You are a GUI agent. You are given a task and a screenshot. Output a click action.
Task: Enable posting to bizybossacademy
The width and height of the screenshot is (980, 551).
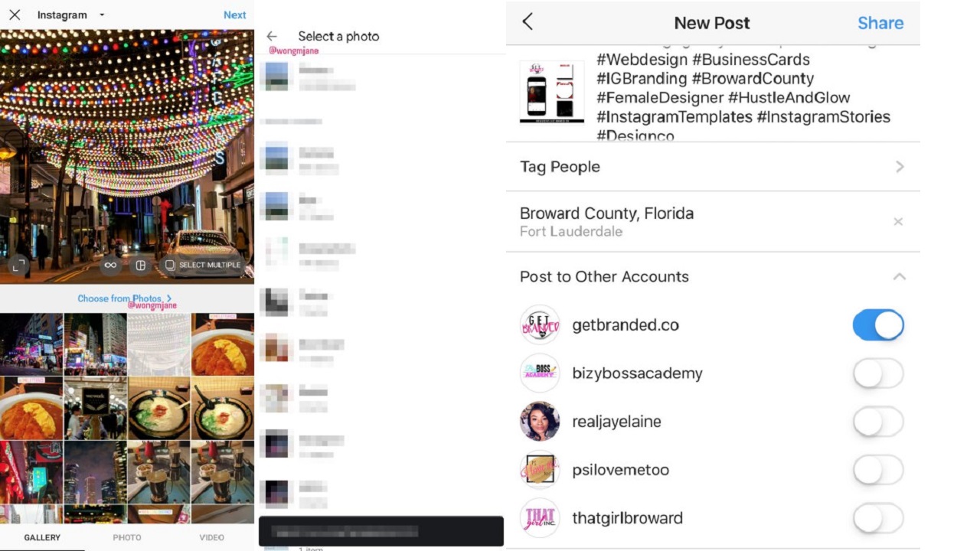[878, 373]
